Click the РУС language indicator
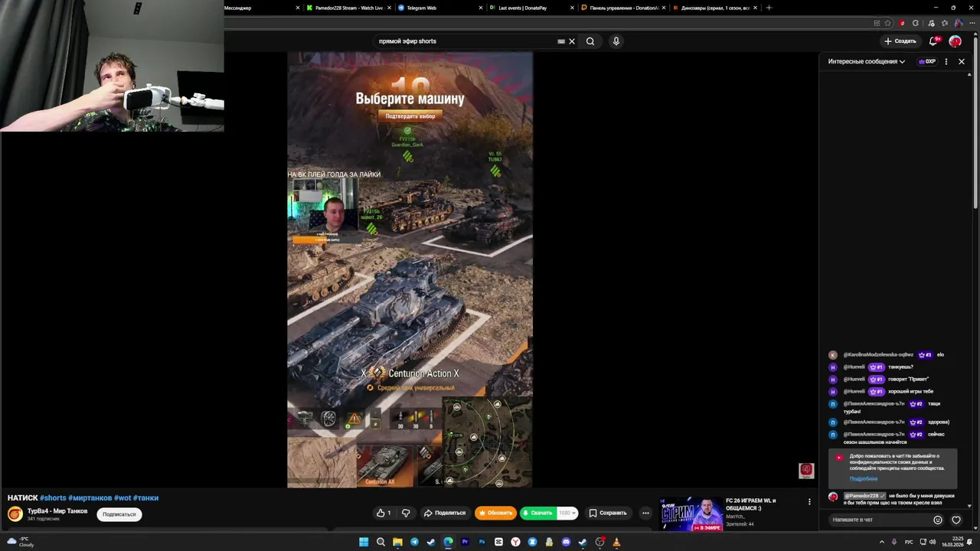 pos(909,542)
